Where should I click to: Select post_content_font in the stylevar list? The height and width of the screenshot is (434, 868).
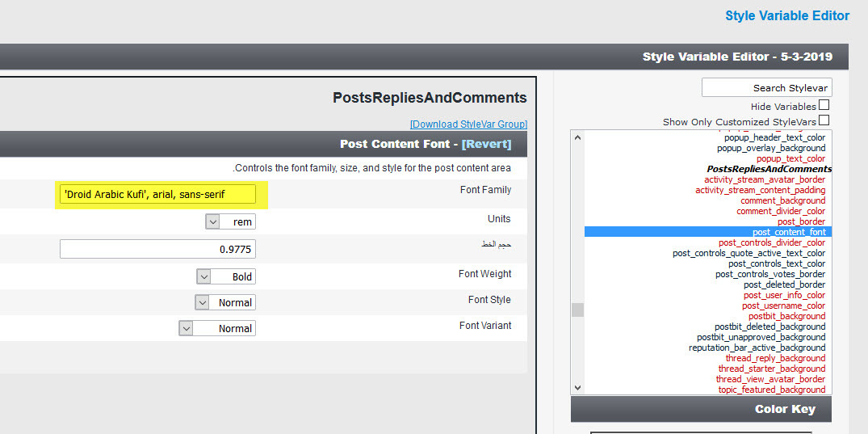coord(788,232)
